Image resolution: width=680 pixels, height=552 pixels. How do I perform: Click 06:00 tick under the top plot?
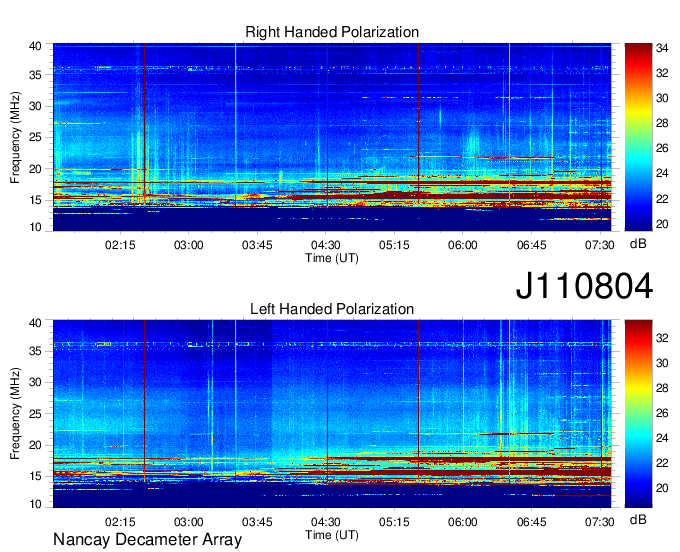point(463,245)
